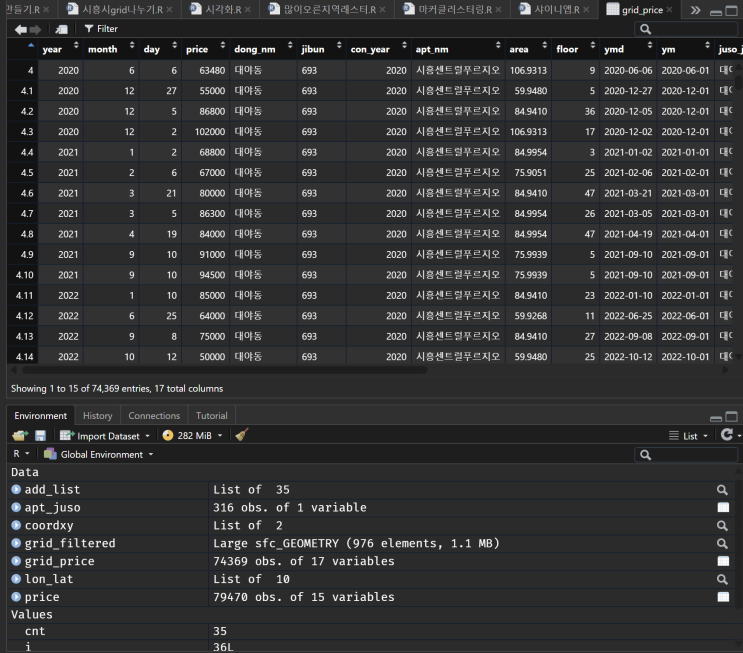Open the Tutorial tab
Screen dimensions: 743x653
[211, 416]
